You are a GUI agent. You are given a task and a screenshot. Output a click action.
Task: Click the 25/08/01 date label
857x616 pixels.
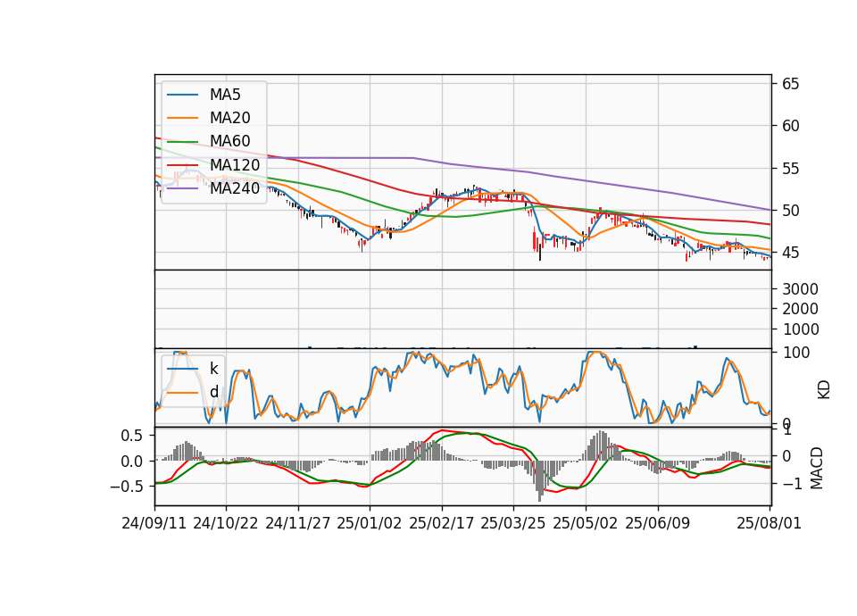[769, 523]
